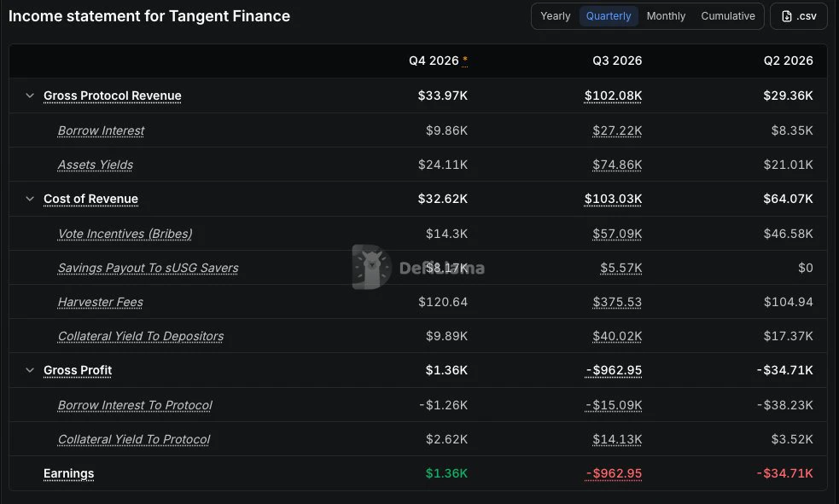Click the -$962.95 Gross Profit value
This screenshot has height=504, width=839.
pyautogui.click(x=614, y=370)
